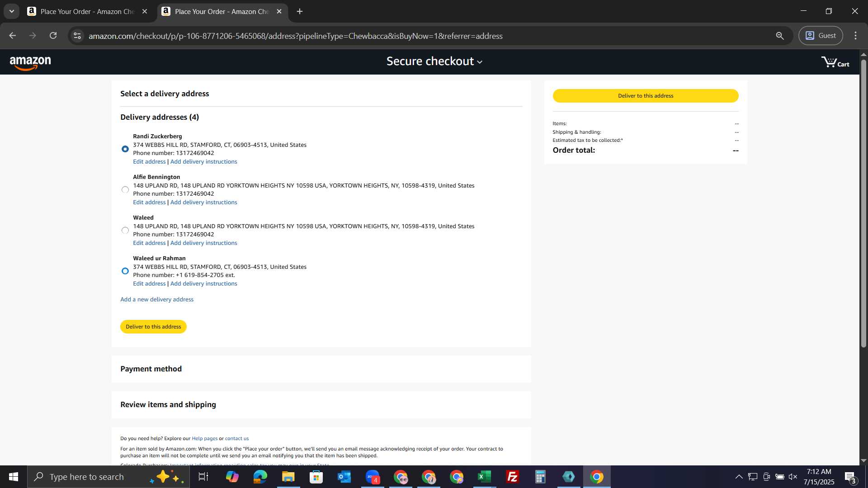Open Chrome three-dot menu
Viewport: 868px width, 488px height.
click(855, 36)
